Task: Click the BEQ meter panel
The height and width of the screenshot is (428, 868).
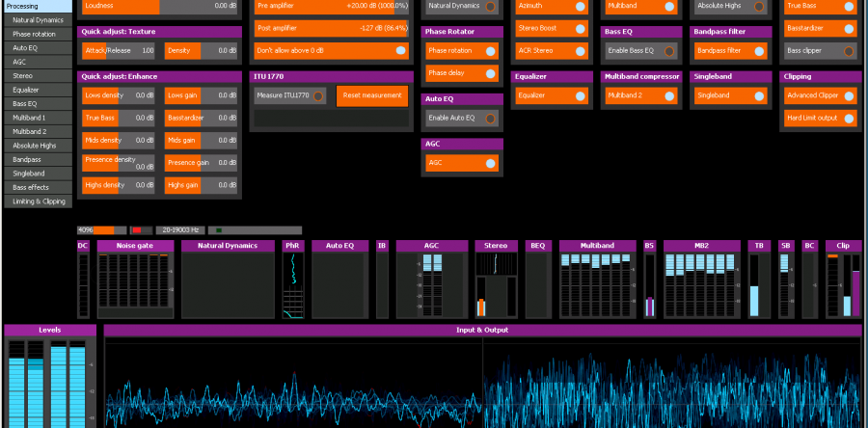Action: tap(538, 280)
